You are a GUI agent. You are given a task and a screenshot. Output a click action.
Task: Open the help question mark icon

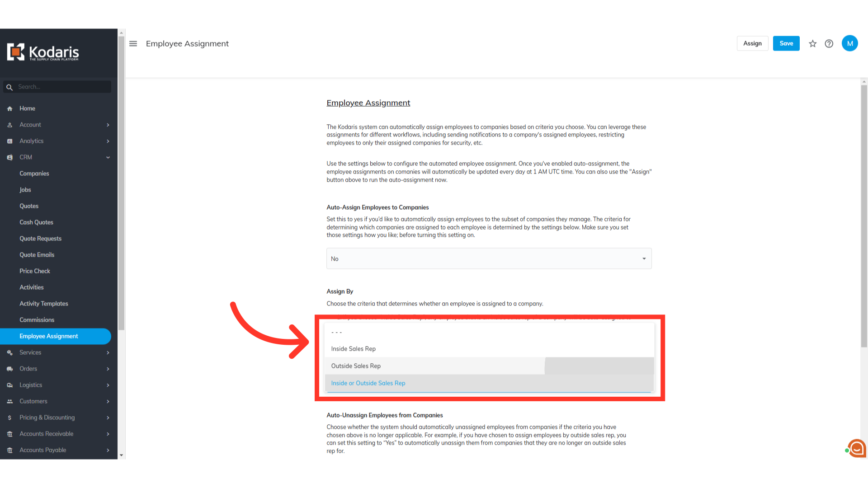(829, 44)
